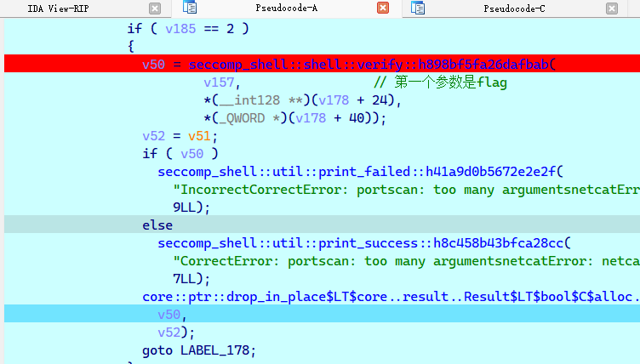Image resolution: width=640 pixels, height=364 pixels.
Task: Switch to the IDA View-RIP tab
Action: point(58,9)
